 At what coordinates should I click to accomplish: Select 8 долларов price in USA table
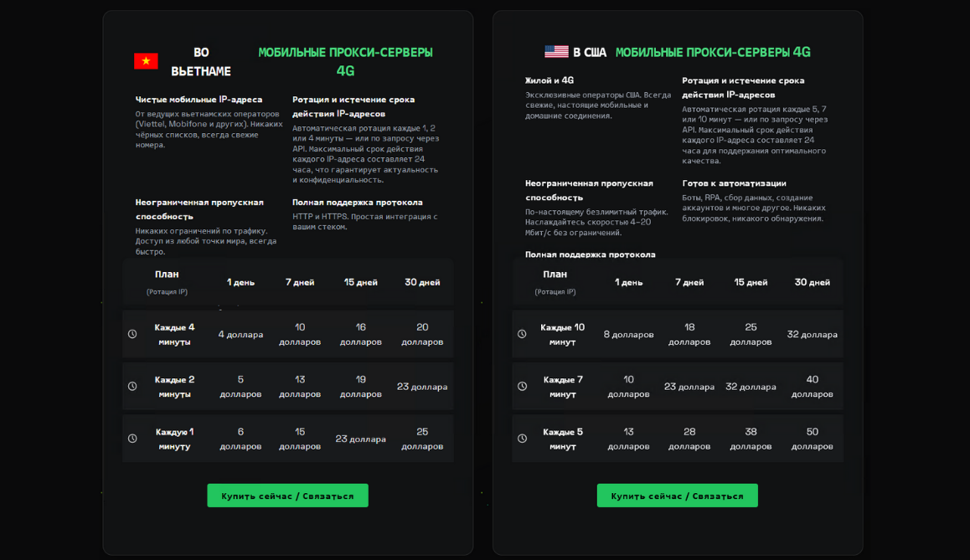click(628, 334)
